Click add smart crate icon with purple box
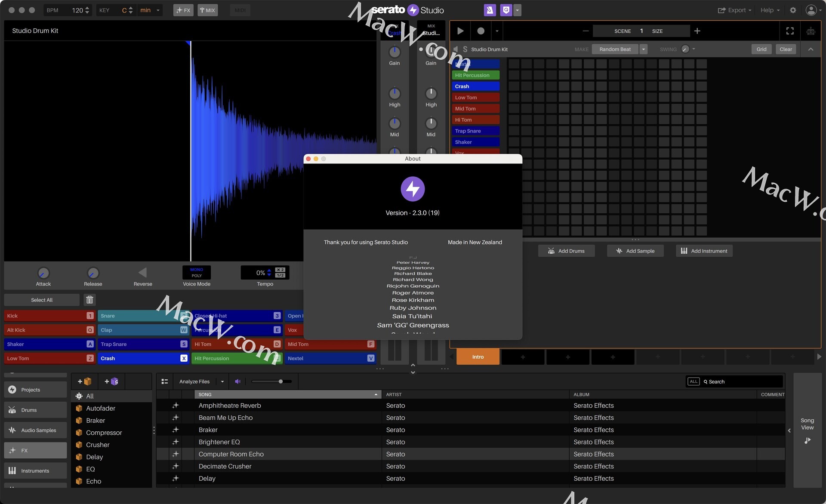Viewport: 826px width, 504px height. tap(111, 381)
